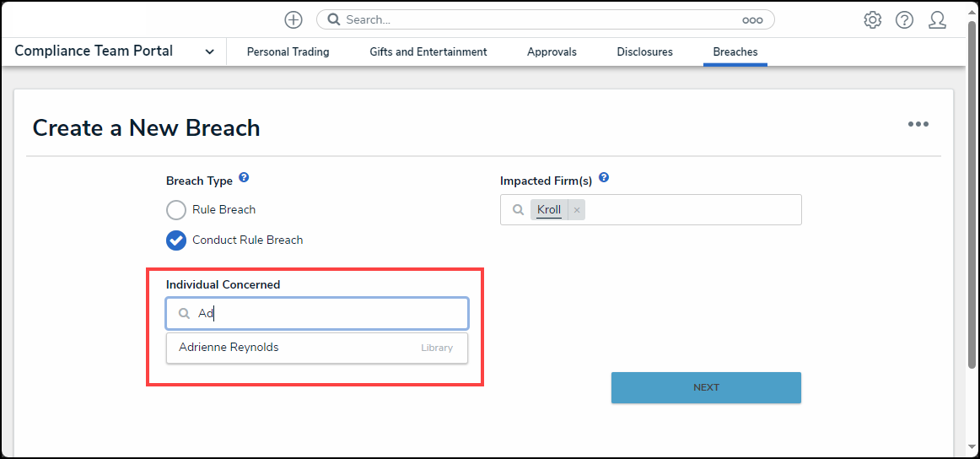Open the user profile icon
The height and width of the screenshot is (459, 980).
coord(937,19)
